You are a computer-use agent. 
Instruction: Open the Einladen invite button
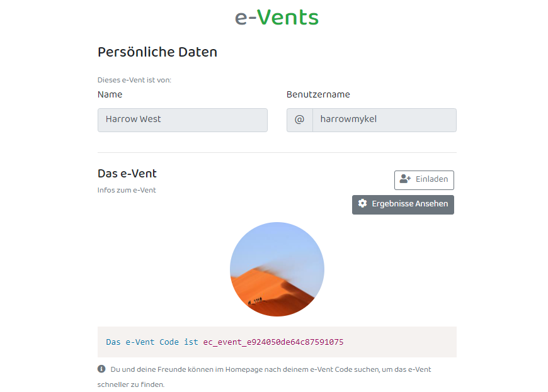[424, 180]
